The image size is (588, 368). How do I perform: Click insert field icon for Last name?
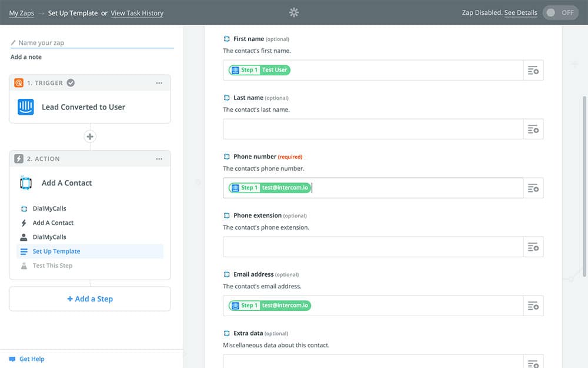pyautogui.click(x=533, y=129)
